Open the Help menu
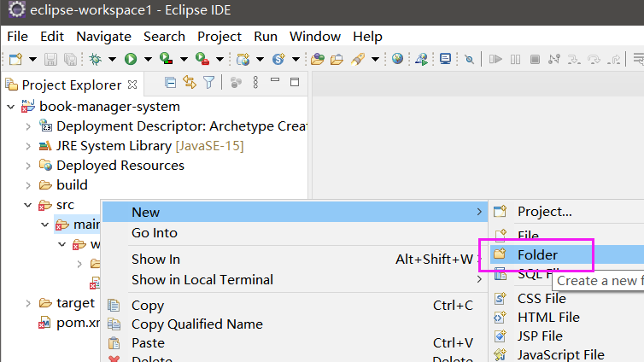The image size is (644, 362). (367, 37)
